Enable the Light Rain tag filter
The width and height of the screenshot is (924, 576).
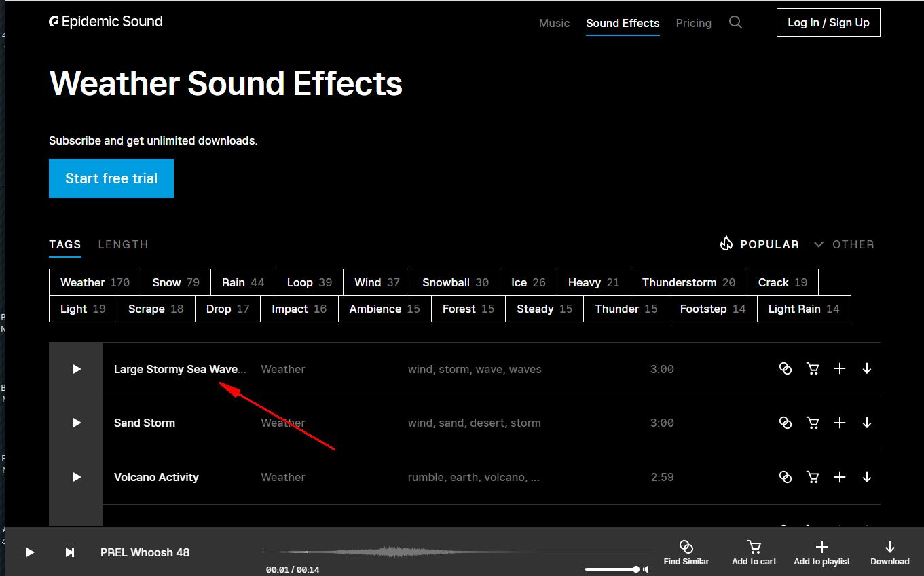coord(803,309)
